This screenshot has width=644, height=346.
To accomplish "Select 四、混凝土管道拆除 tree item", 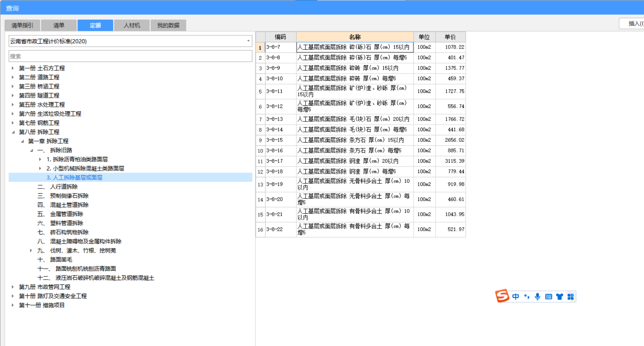I will (63, 205).
